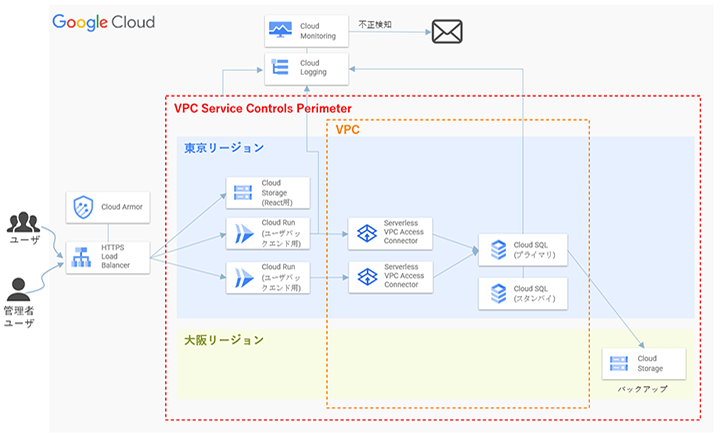Click the upper Cloud Run icon
Image resolution: width=720 pixels, height=437 pixels.
click(x=244, y=234)
